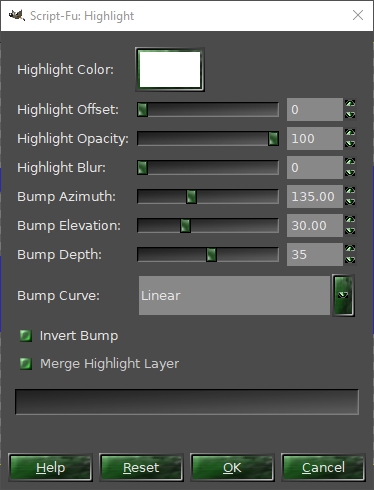Click the Highlight Blur value field
374x490 pixels.
[x=315, y=168]
